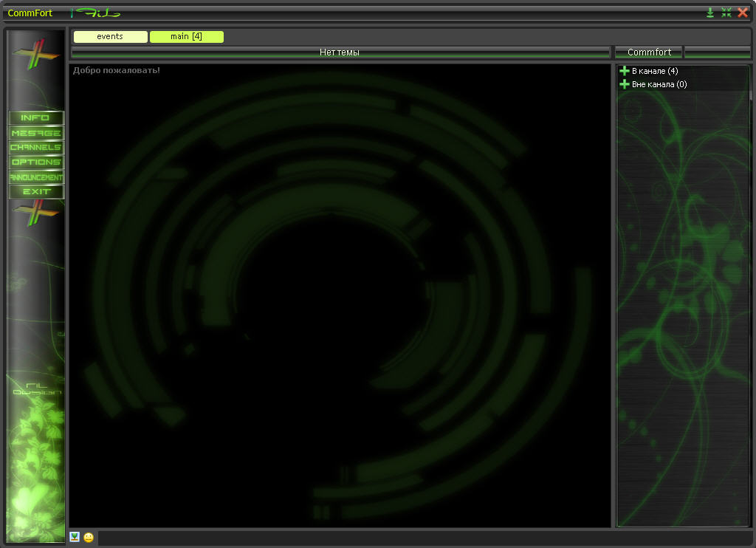Click the 'Нет темы' topic bar
The width and height of the screenshot is (756, 548).
(340, 52)
